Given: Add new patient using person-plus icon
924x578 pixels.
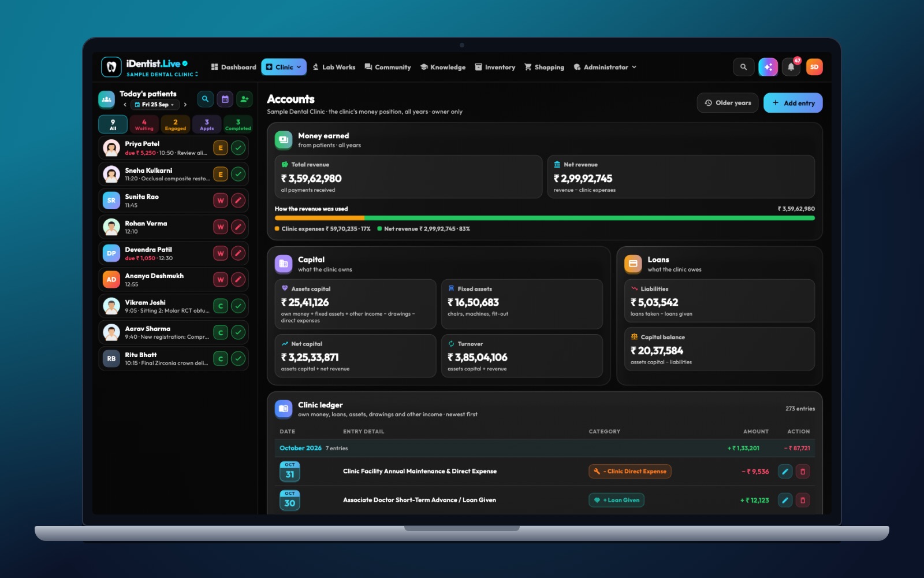Looking at the screenshot, I should click(x=244, y=99).
